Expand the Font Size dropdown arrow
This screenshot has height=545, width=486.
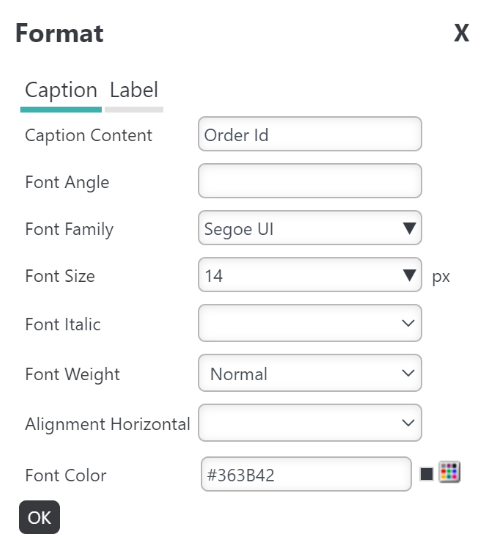pyautogui.click(x=410, y=275)
